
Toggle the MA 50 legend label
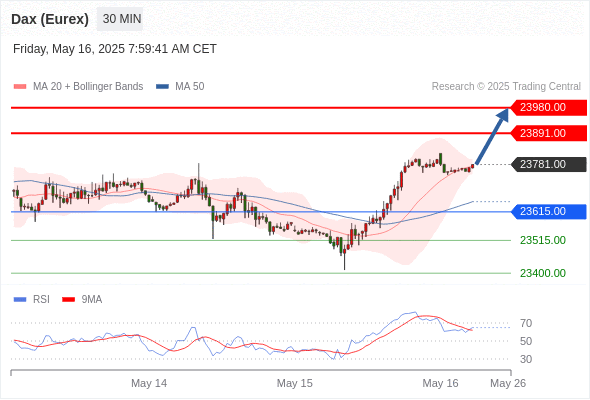pyautogui.click(x=190, y=87)
